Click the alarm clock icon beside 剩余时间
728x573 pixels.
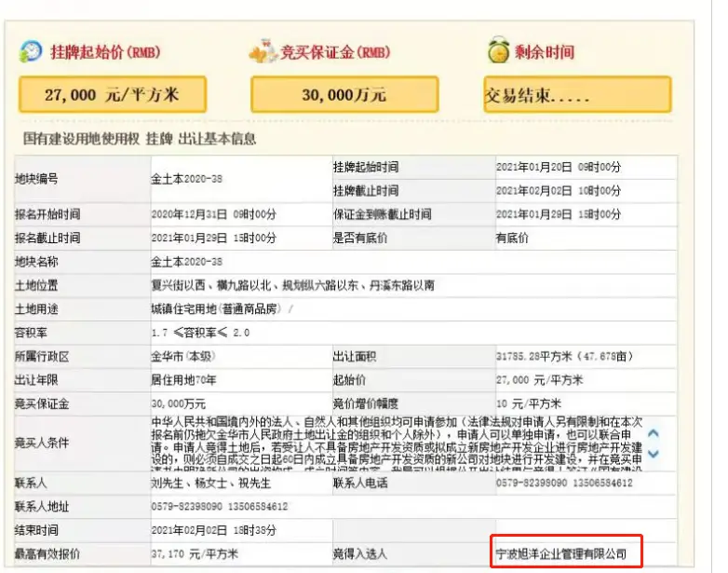(498, 50)
